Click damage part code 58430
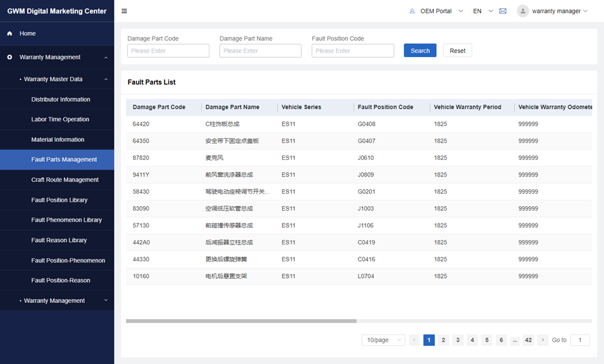604x364 pixels. tap(141, 191)
